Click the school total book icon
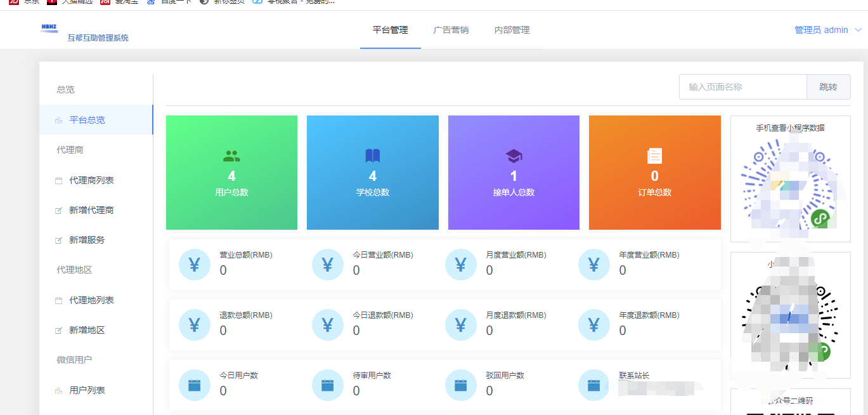868x415 pixels. [x=373, y=156]
